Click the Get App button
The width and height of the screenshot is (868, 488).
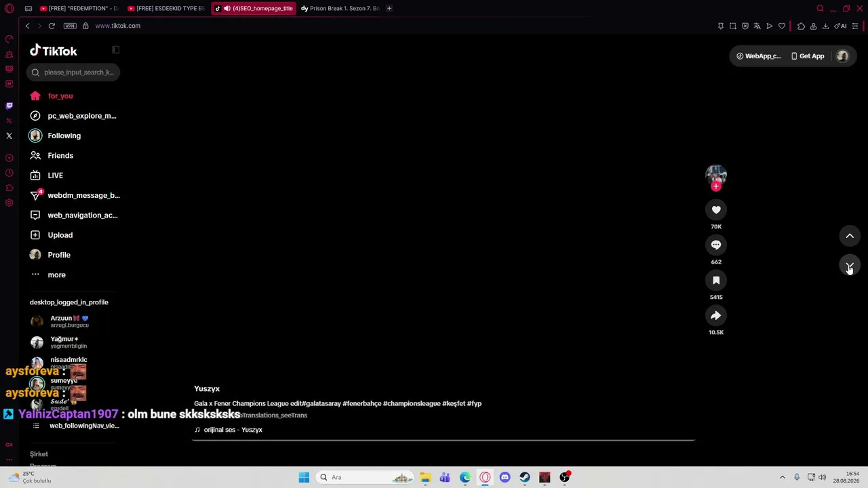808,56
